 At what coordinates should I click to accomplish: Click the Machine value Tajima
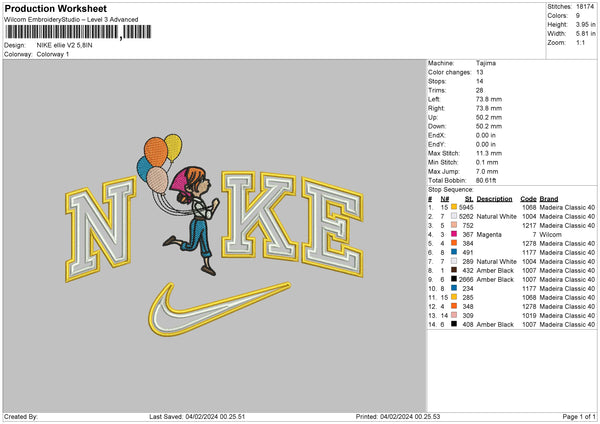[x=486, y=63]
